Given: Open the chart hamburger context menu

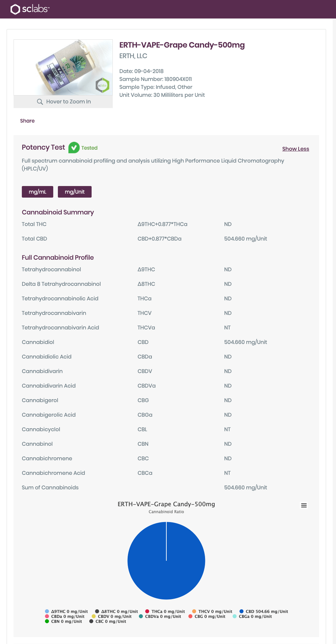Looking at the screenshot, I should pyautogui.click(x=304, y=505).
